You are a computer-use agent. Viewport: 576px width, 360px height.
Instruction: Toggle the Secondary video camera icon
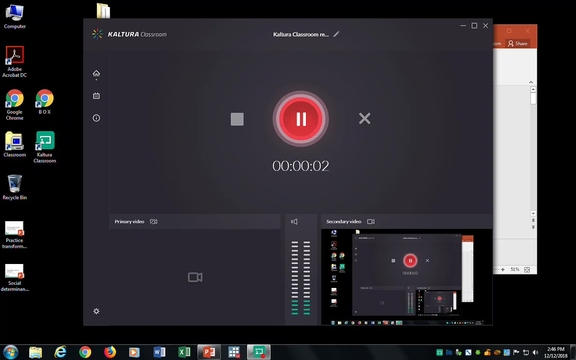[x=371, y=222]
